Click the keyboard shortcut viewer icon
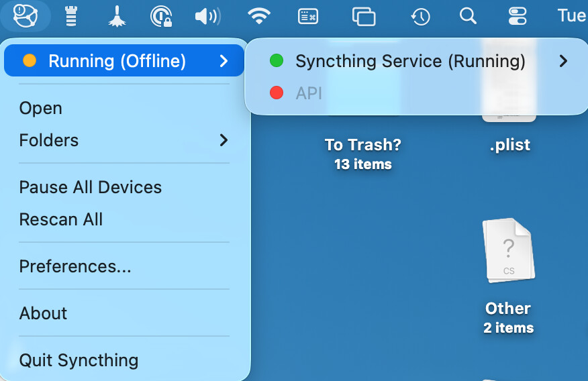 tap(308, 15)
